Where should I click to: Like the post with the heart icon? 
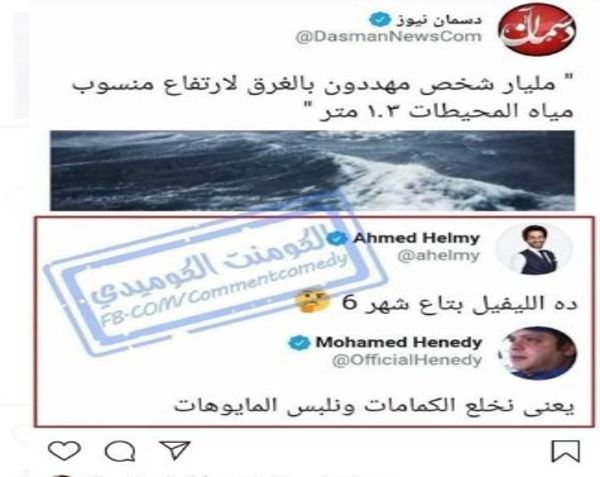coord(64,450)
